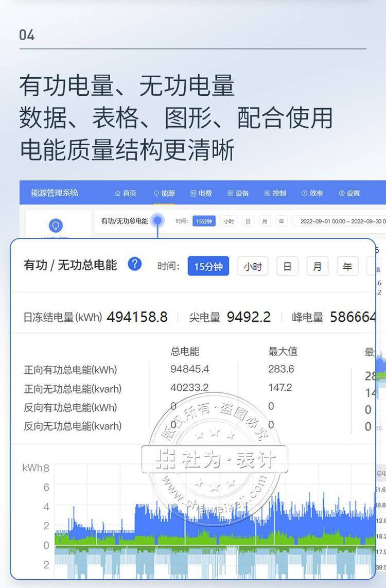This screenshot has width=386, height=588.
Task: Click the 控制 control nav icon
Action: click(267, 194)
